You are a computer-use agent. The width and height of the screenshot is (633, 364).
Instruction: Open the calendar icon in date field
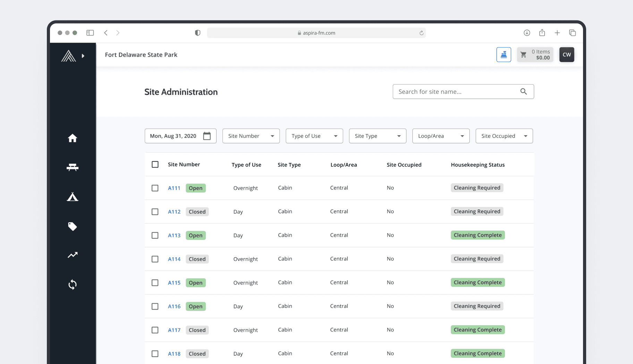(207, 136)
